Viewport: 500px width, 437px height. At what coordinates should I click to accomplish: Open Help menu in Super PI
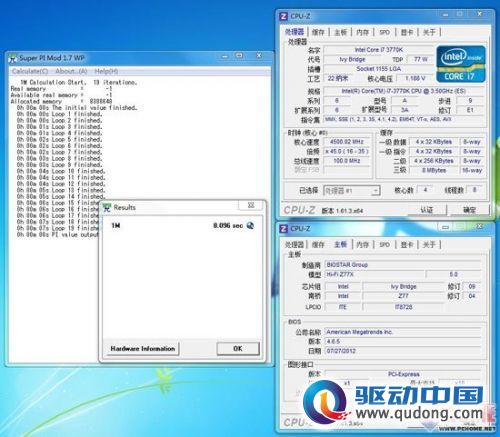[x=106, y=71]
